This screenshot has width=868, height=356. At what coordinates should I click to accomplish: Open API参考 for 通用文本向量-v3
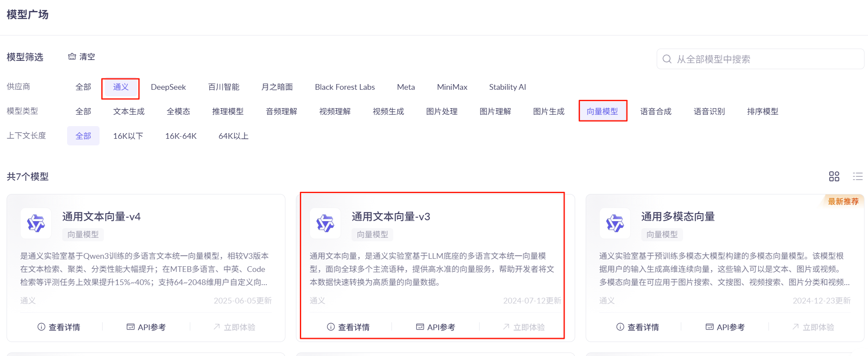pyautogui.click(x=435, y=327)
